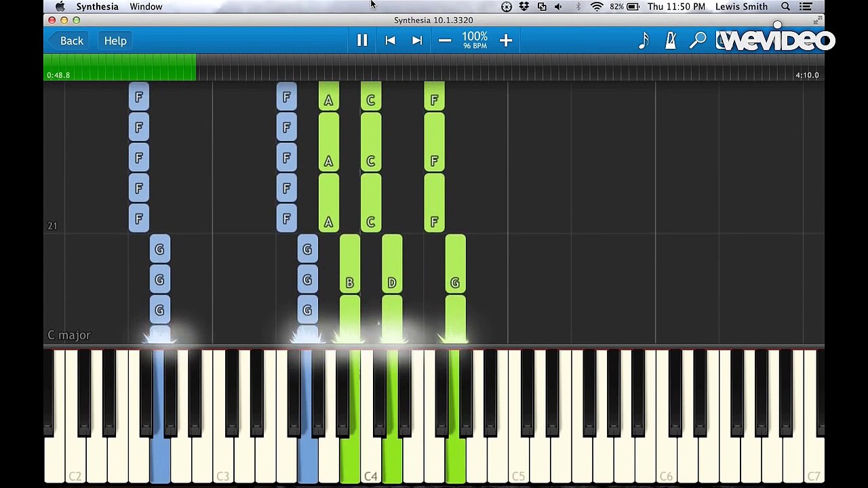Open Spotlight search in menu bar
This screenshot has width=868, height=488.
[x=785, y=7]
